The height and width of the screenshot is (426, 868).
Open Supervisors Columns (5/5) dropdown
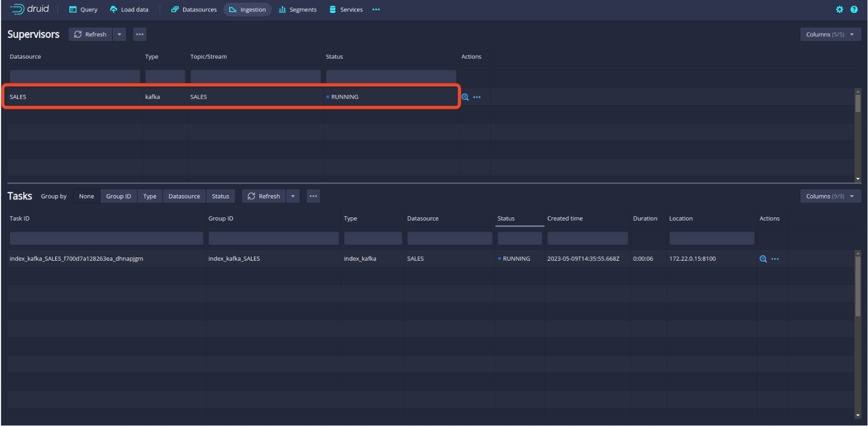tap(830, 34)
